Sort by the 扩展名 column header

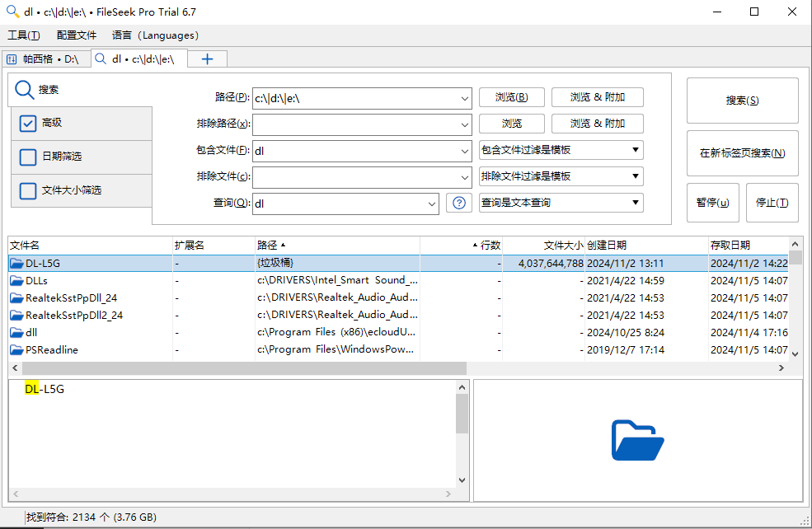coord(214,246)
